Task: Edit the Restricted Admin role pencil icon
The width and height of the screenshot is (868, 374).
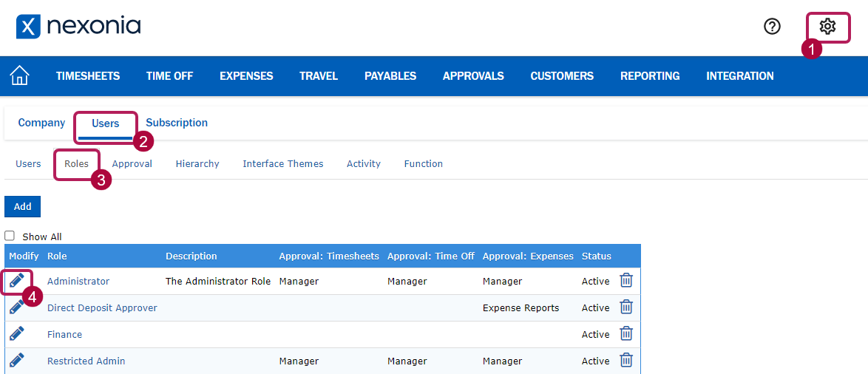Action: coord(17,360)
